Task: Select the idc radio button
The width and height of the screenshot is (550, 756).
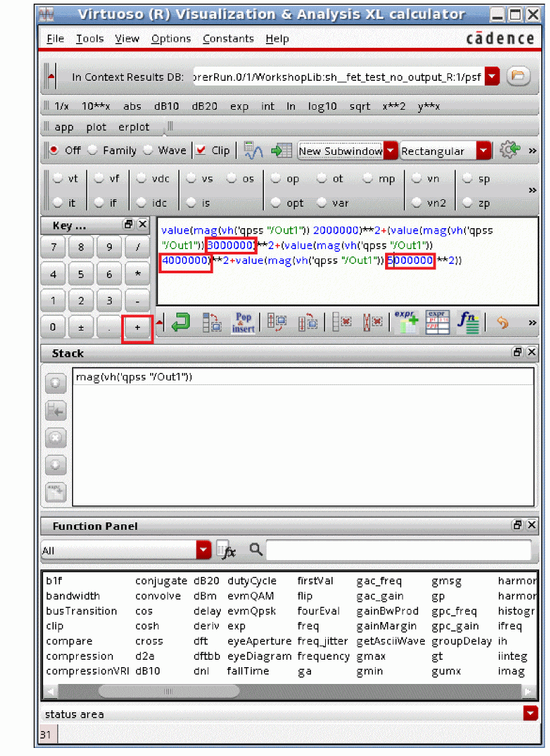Action: pyautogui.click(x=141, y=203)
